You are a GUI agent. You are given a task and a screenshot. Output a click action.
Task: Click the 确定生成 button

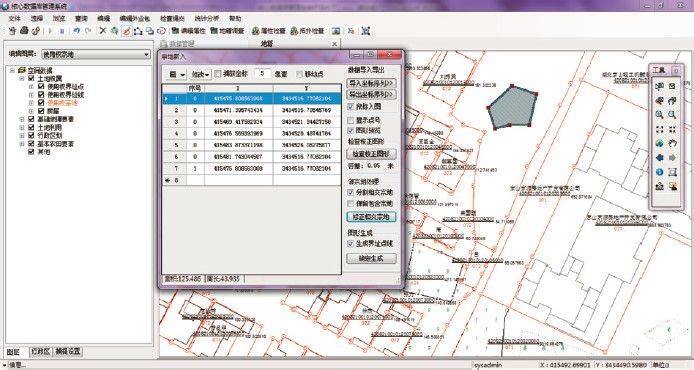pos(371,258)
